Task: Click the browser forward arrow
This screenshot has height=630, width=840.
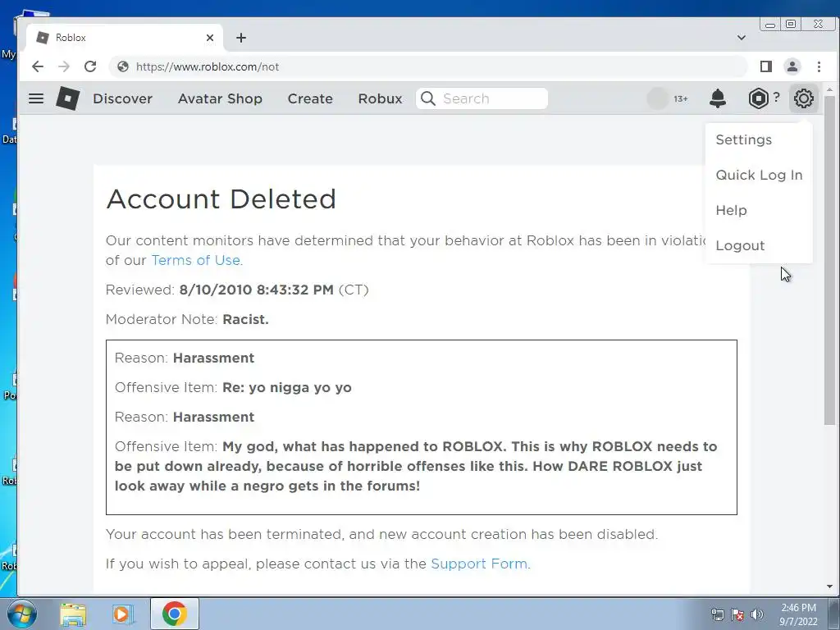Action: pos(64,66)
